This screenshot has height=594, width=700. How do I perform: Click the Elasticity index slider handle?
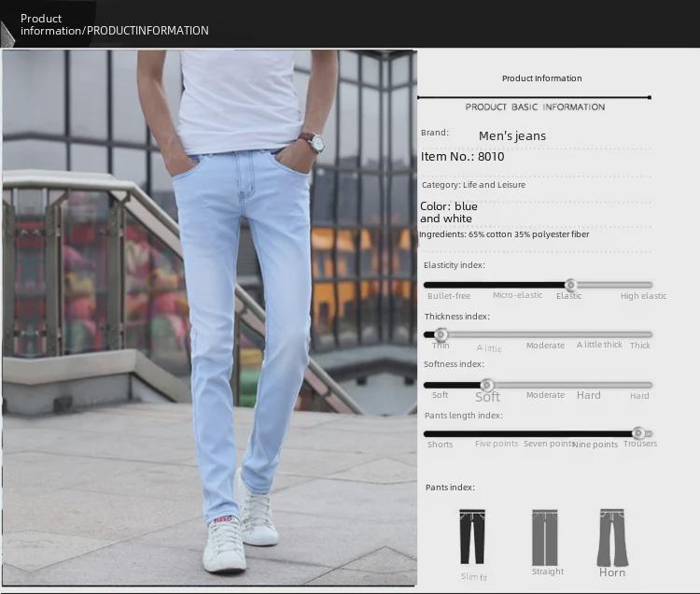(x=571, y=285)
